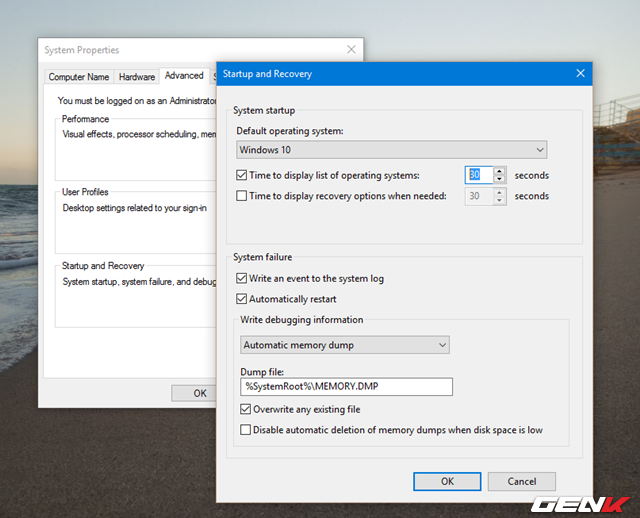Switch to the Computer Name tab
Screen dimensions: 640x518
click(79, 77)
